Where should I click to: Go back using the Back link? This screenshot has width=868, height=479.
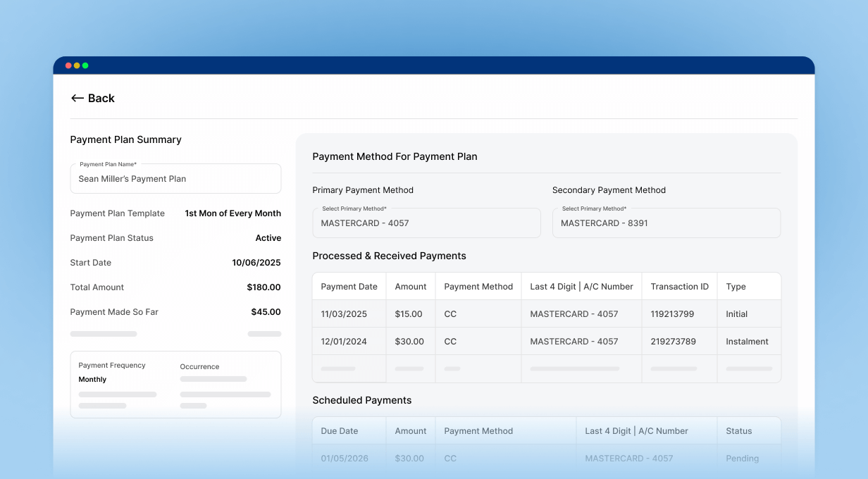click(101, 99)
